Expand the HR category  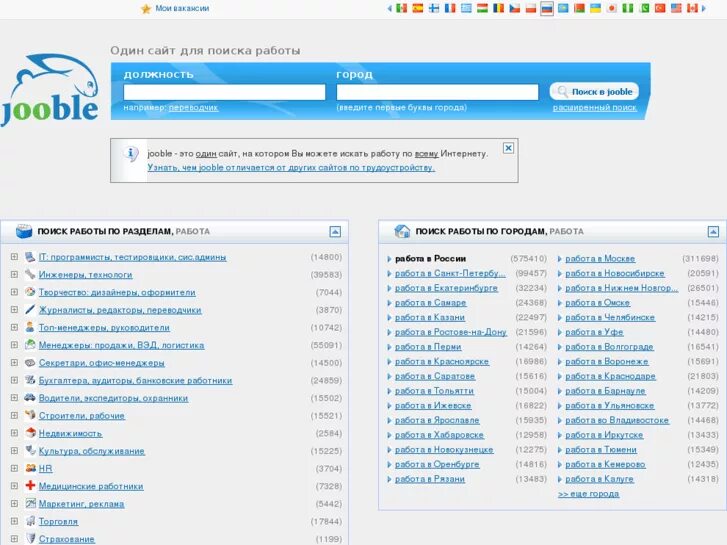click(14, 468)
